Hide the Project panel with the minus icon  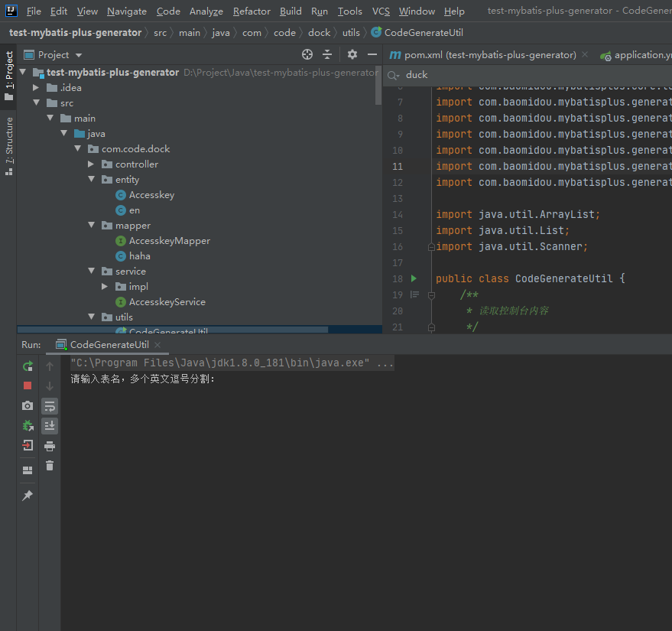click(x=372, y=54)
